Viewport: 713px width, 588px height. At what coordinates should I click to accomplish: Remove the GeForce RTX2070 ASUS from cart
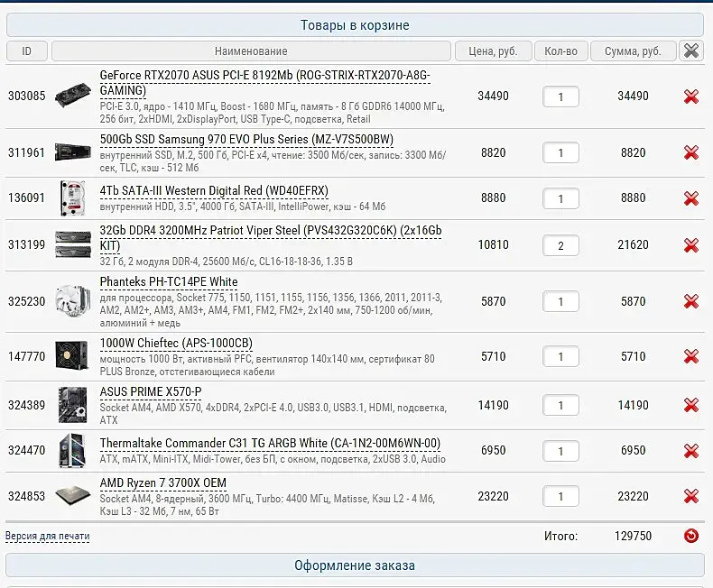pos(691,96)
